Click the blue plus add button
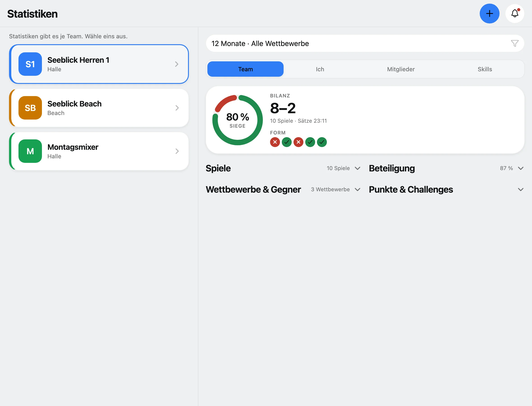 (x=489, y=14)
